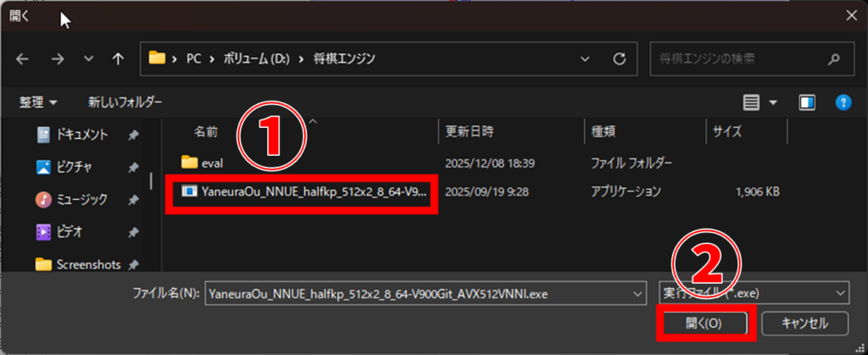Open the help question mark icon

843,103
